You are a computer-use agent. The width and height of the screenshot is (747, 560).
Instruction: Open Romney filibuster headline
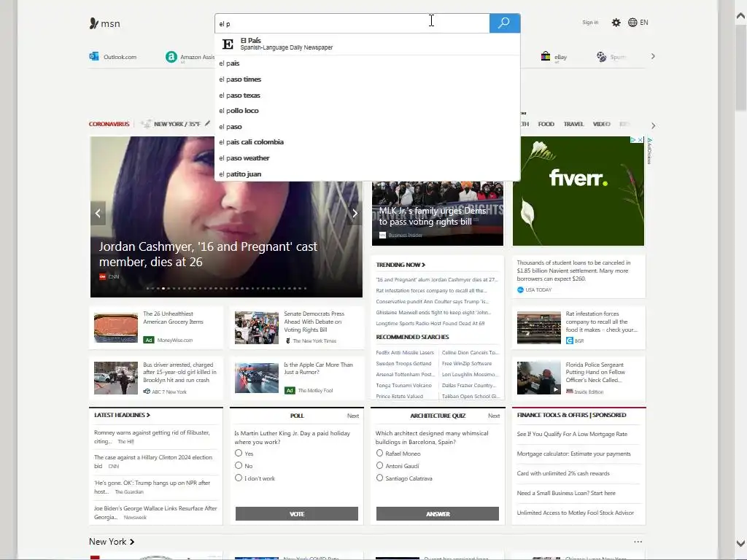pyautogui.click(x=152, y=437)
